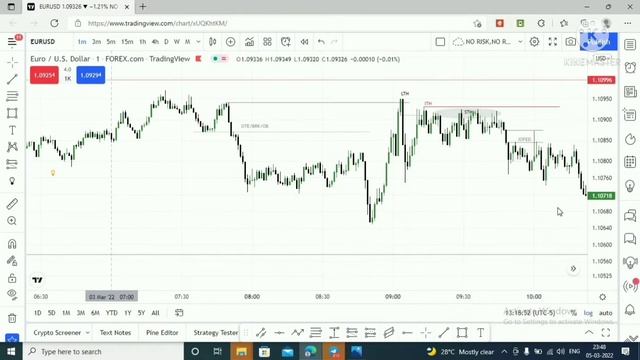
Task: Refresh the browser page
Action: coord(54,23)
